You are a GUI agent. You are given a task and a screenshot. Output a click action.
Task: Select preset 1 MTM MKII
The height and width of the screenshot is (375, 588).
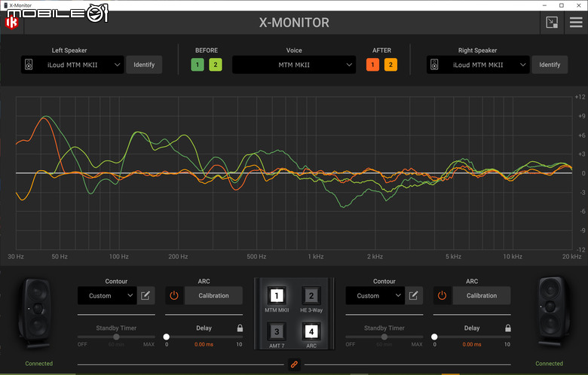[x=277, y=296]
